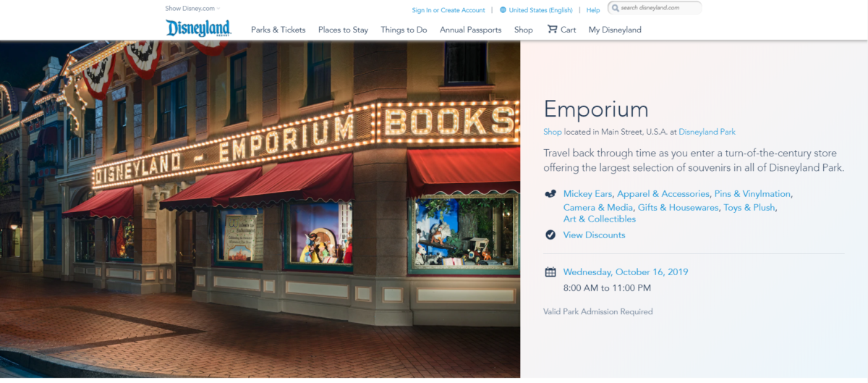This screenshot has height=383, width=868.
Task: Open the Help link
Action: pos(593,10)
